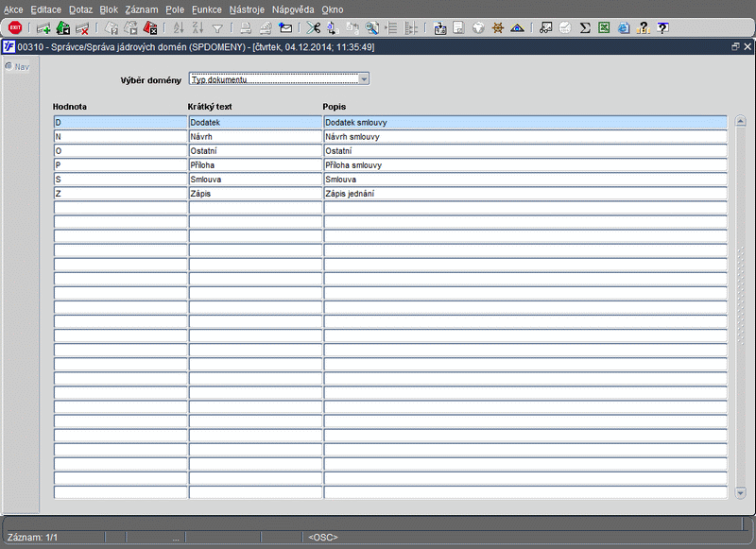
Task: Click the Internet Explorer browser icon
Action: pyautogui.click(x=624, y=28)
